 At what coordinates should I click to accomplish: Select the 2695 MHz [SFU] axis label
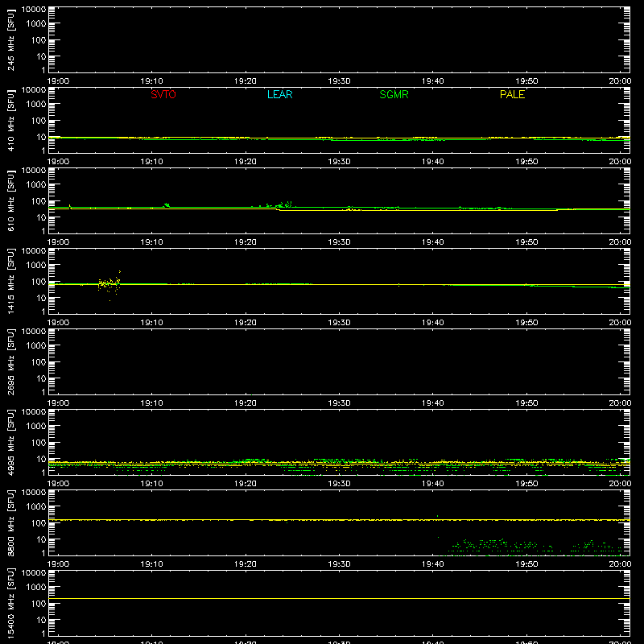point(10,361)
